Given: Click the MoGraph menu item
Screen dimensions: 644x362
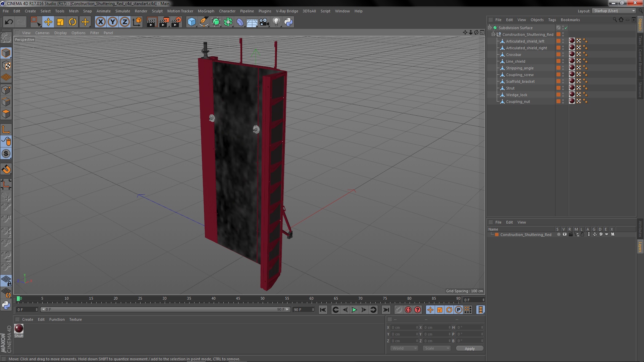Looking at the screenshot, I should coord(206,11).
